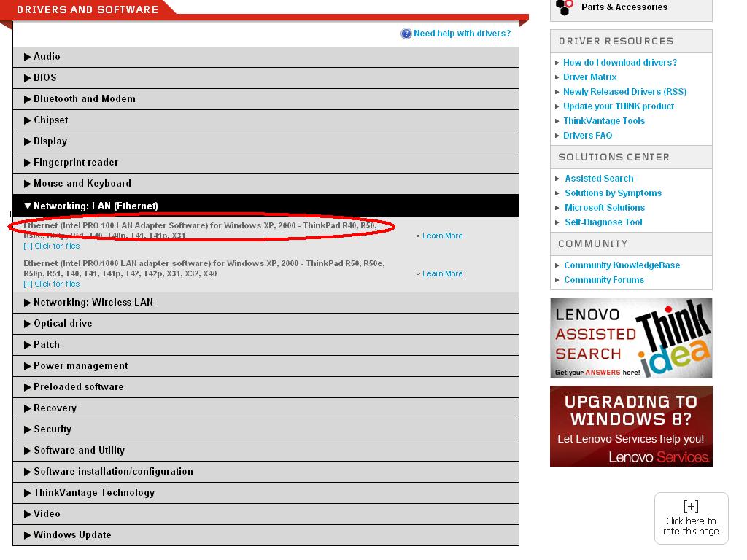The image size is (747, 560).
Task: Click here to rate this page
Action: pos(692,518)
